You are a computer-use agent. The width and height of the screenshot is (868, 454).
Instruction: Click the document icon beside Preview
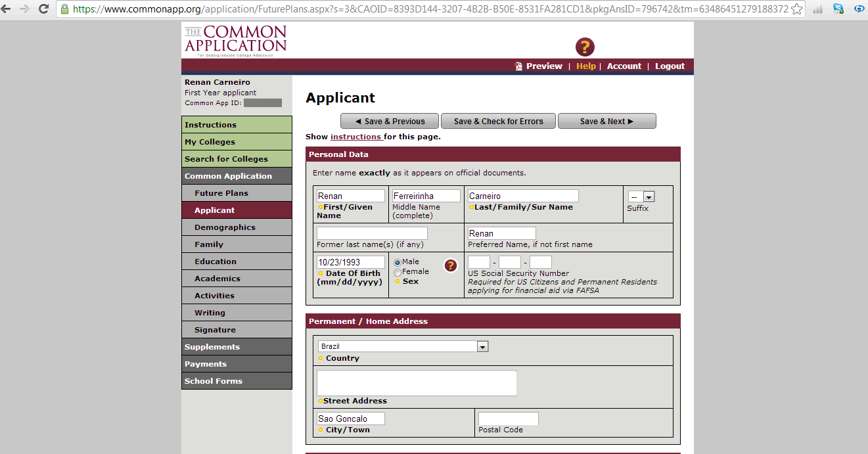518,66
